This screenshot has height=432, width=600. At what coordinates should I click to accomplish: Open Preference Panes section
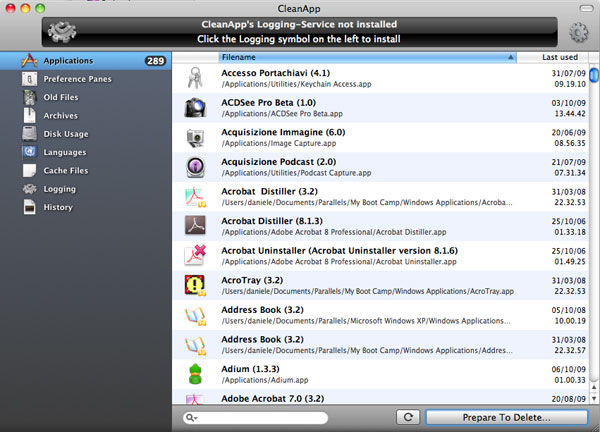(x=77, y=79)
